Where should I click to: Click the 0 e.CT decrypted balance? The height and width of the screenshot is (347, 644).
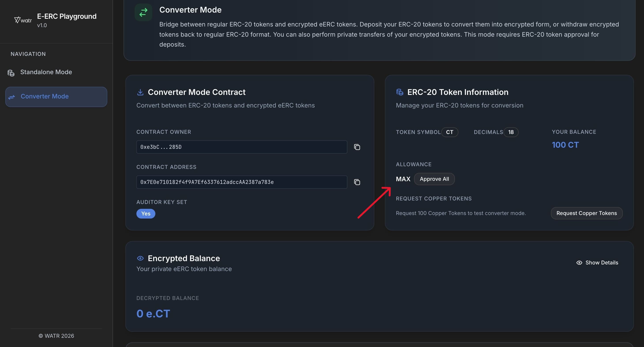[153, 313]
